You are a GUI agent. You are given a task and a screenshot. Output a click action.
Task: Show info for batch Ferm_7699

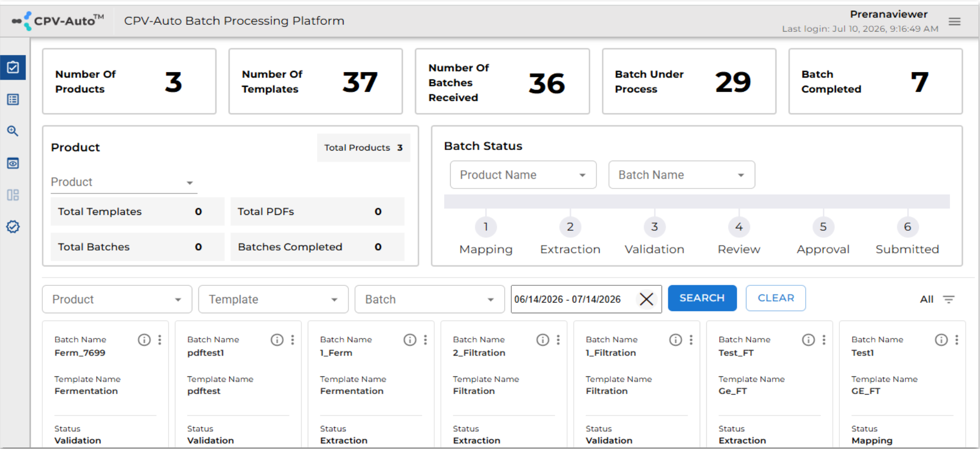click(144, 340)
